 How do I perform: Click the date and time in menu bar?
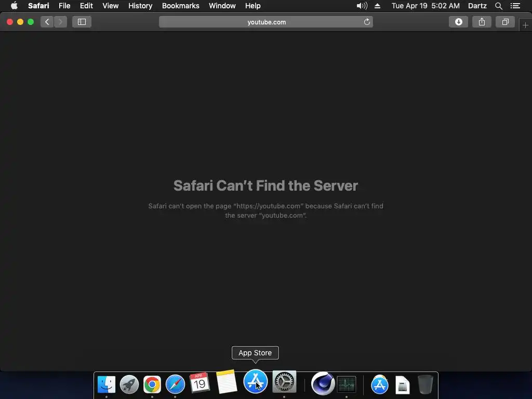point(425,6)
